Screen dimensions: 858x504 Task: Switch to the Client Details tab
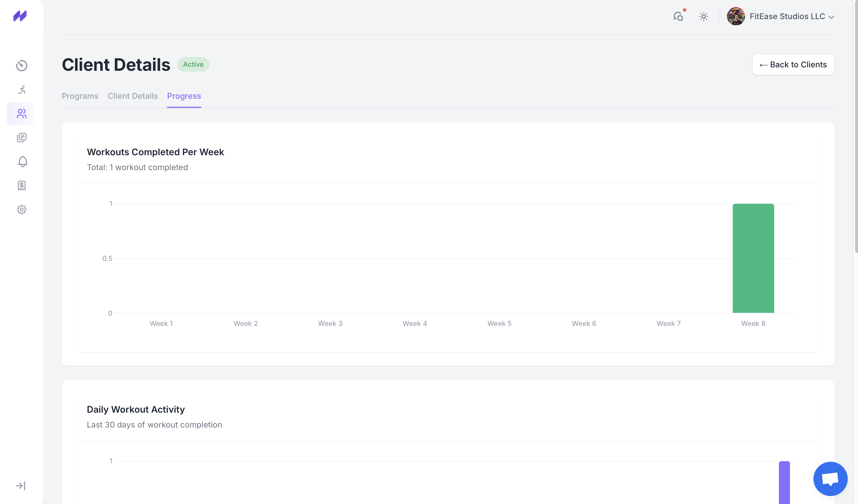point(133,96)
